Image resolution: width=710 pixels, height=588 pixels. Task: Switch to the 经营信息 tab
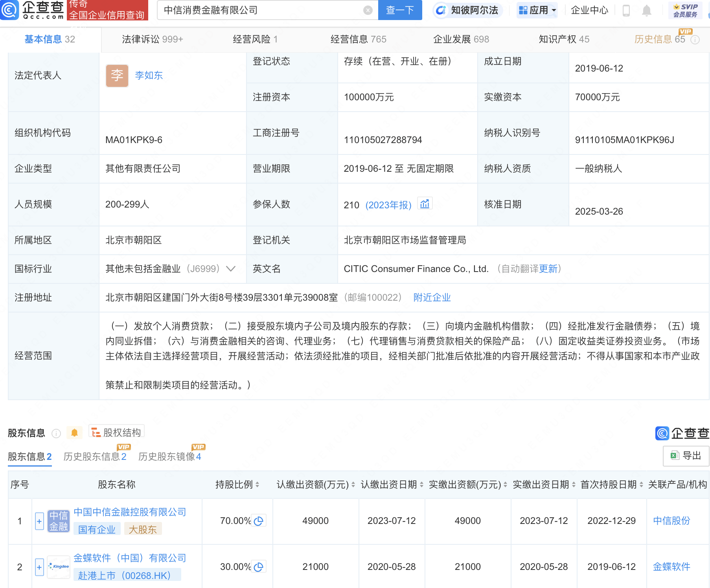click(359, 39)
